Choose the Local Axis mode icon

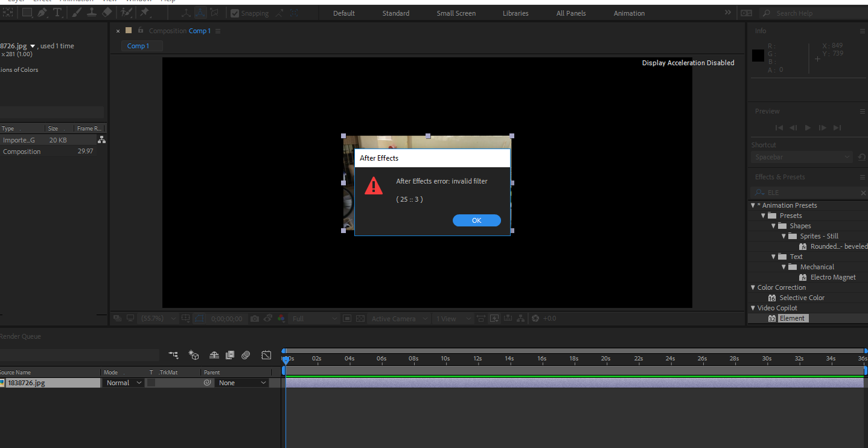pyautogui.click(x=186, y=13)
